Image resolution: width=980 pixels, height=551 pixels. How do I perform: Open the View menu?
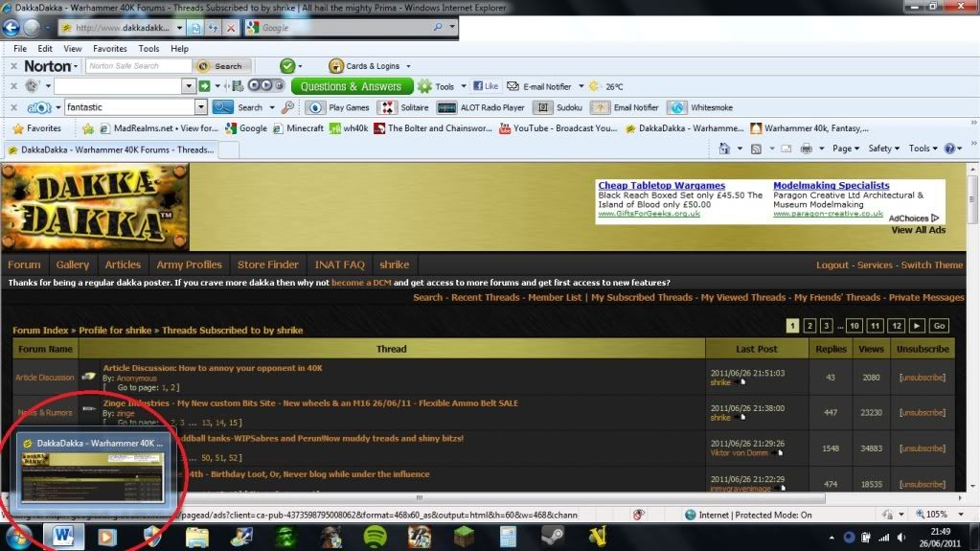coord(73,49)
